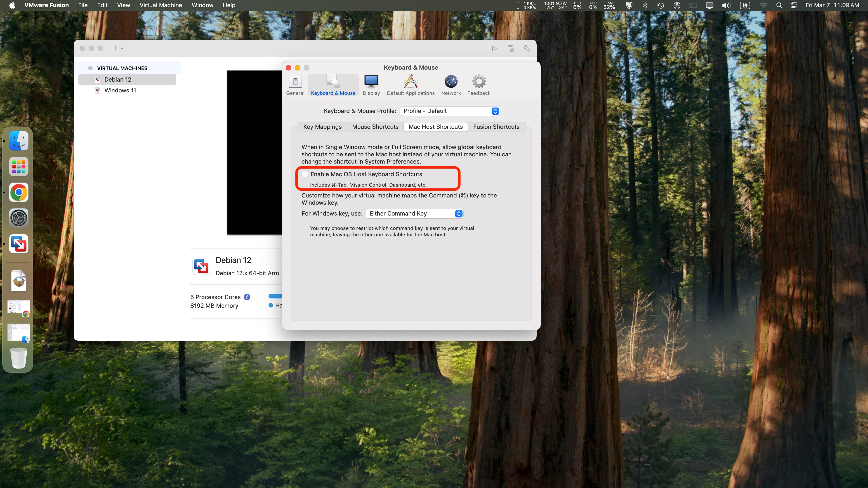The height and width of the screenshot is (488, 868).
Task: Open Default Applications preferences
Action: click(410, 85)
